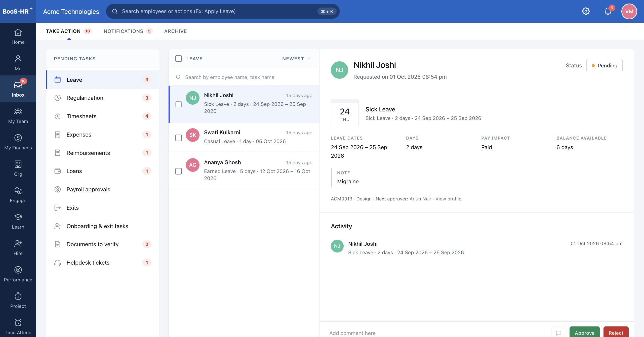The width and height of the screenshot is (644, 337).
Task: Click the Regularization clock icon
Action: [x=58, y=98]
